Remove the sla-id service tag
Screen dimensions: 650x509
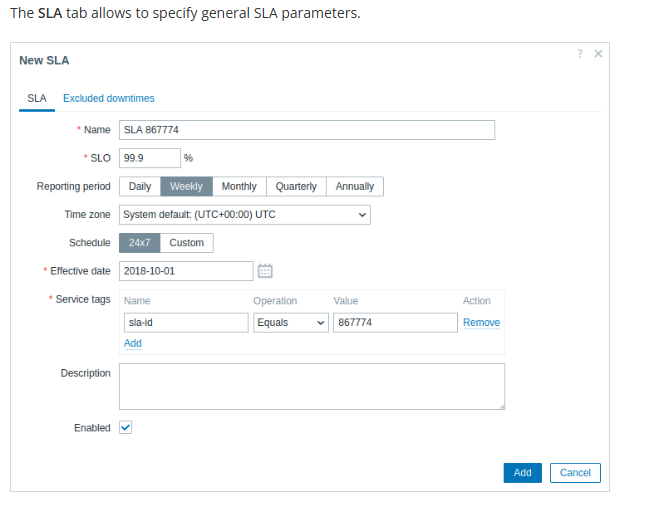tap(481, 322)
